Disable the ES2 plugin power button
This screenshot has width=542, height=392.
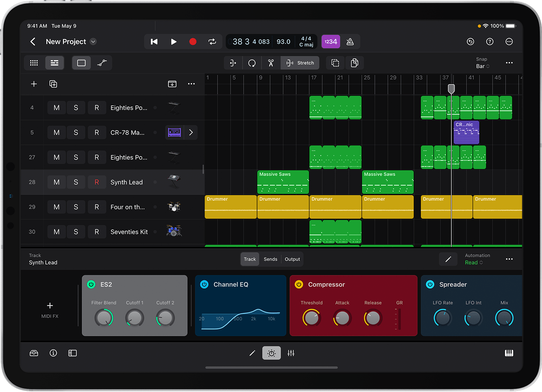point(91,284)
